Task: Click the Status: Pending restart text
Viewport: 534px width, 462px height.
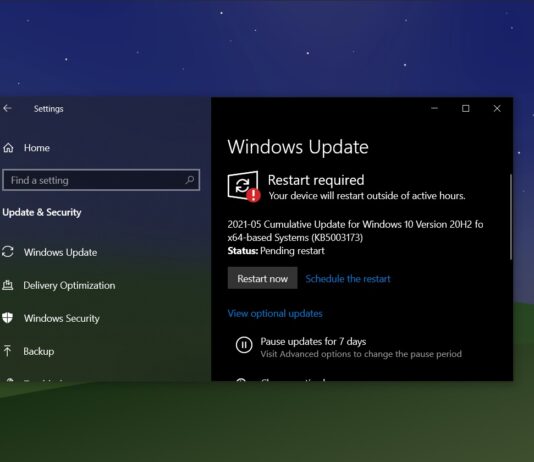Action: click(276, 251)
